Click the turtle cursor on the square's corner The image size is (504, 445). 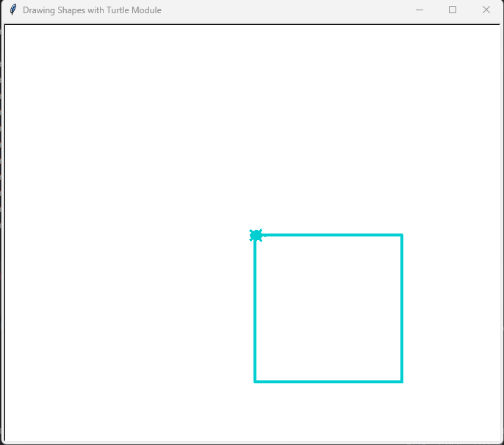click(x=256, y=235)
